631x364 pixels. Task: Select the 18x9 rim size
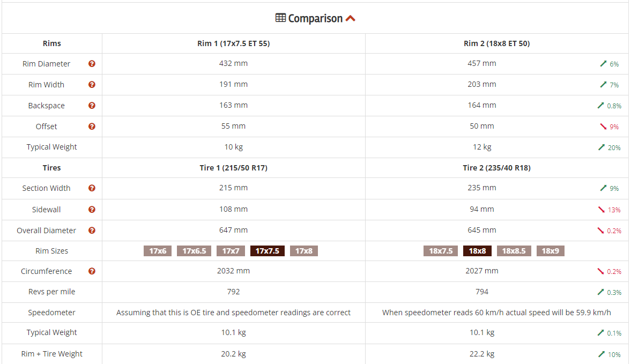pos(551,251)
